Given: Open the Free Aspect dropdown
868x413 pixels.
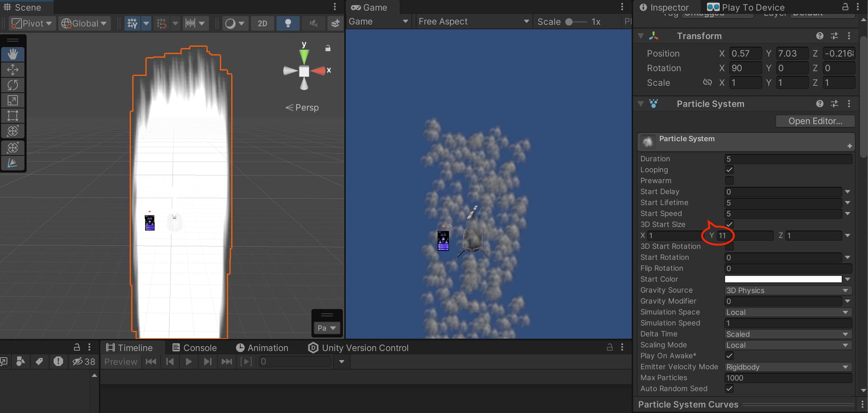Looking at the screenshot, I should click(473, 21).
